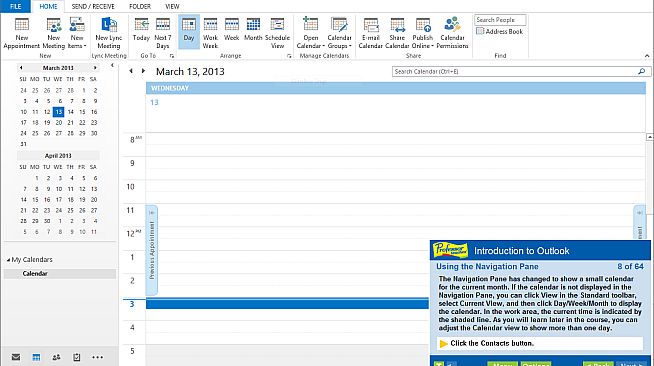The height and width of the screenshot is (366, 654).
Task: Go to Today in calendar
Action: coord(141,30)
